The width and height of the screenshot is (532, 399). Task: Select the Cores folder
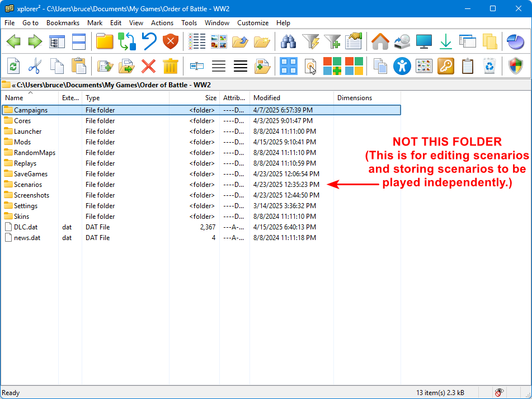click(201, 121)
